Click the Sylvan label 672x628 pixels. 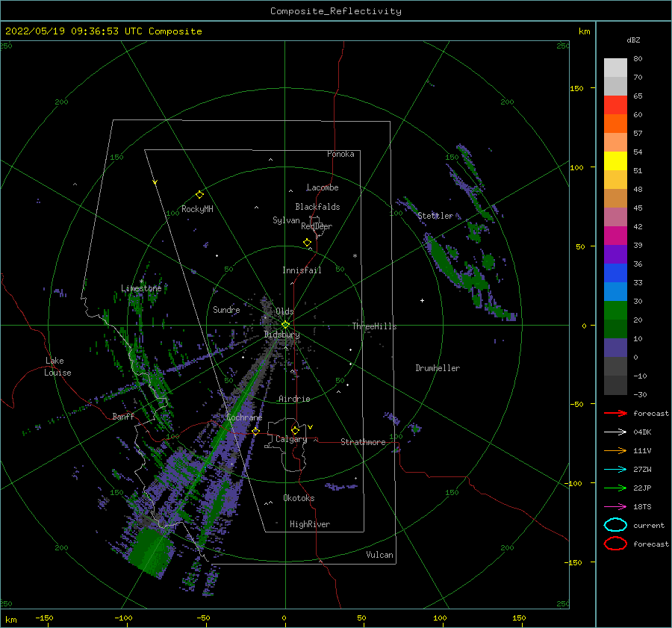click(x=286, y=220)
